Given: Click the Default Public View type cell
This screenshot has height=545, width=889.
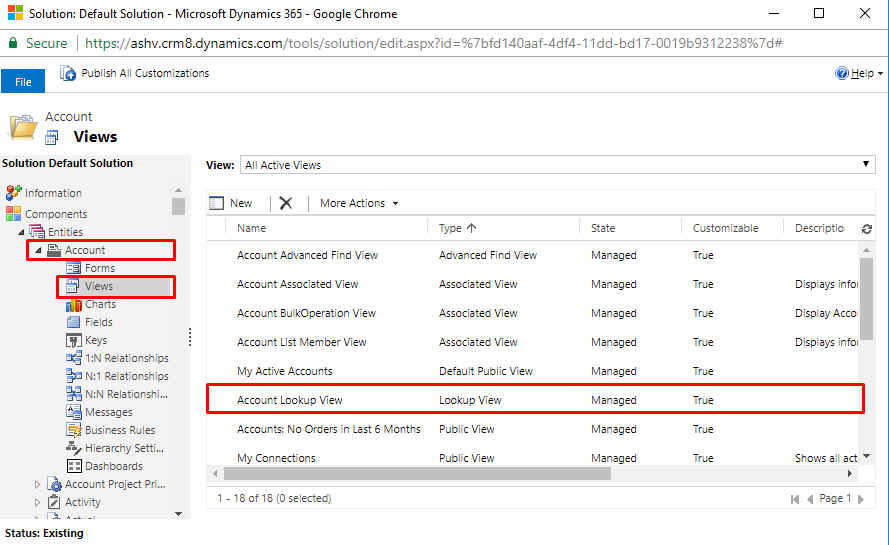Looking at the screenshot, I should pos(486,371).
